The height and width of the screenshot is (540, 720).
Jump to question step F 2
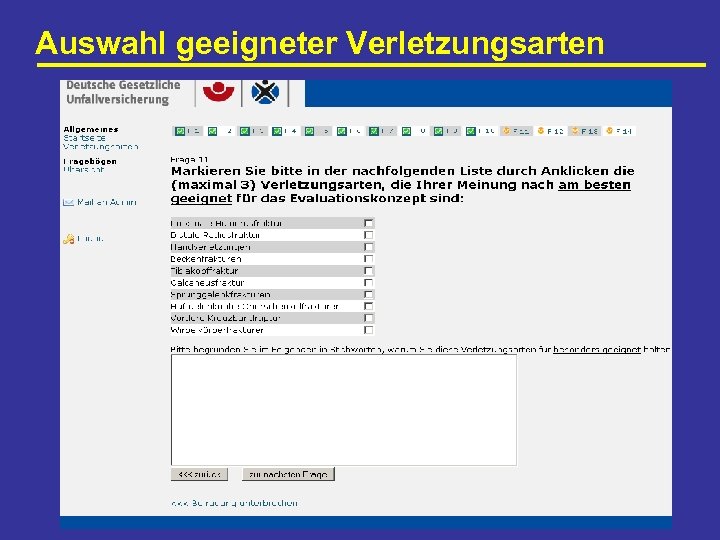pos(220,131)
